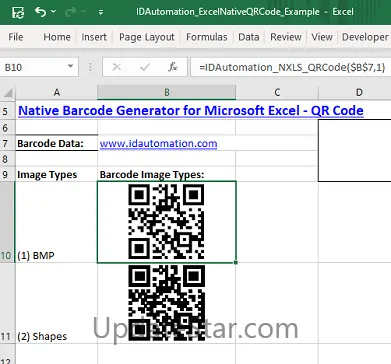The height and width of the screenshot is (364, 391).
Task: Select row 5 header
Action: [x=7, y=111]
